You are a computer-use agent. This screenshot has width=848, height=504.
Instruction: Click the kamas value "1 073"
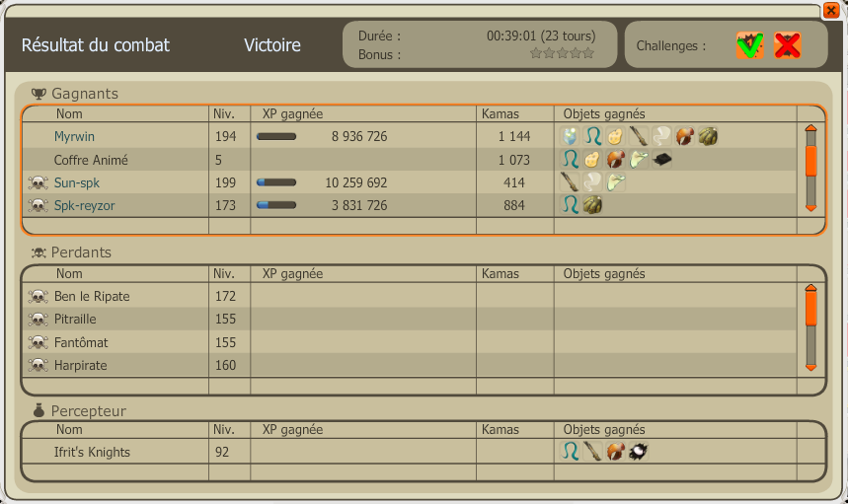[514, 160]
